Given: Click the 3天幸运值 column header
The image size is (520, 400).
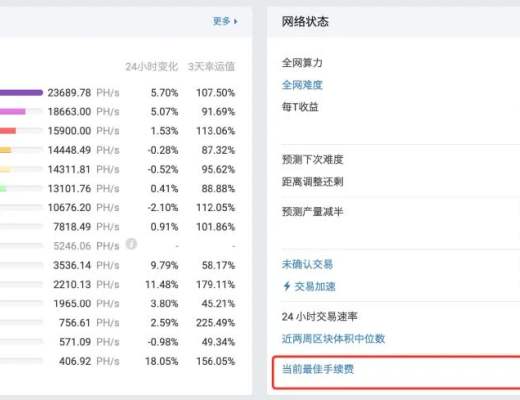Looking at the screenshot, I should click(211, 67).
